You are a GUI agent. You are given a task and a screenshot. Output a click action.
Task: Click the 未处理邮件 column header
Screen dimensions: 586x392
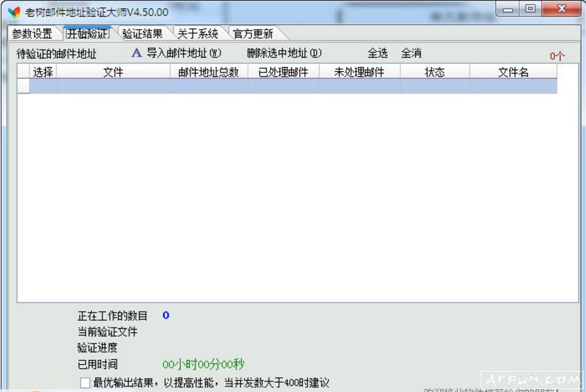click(x=359, y=72)
